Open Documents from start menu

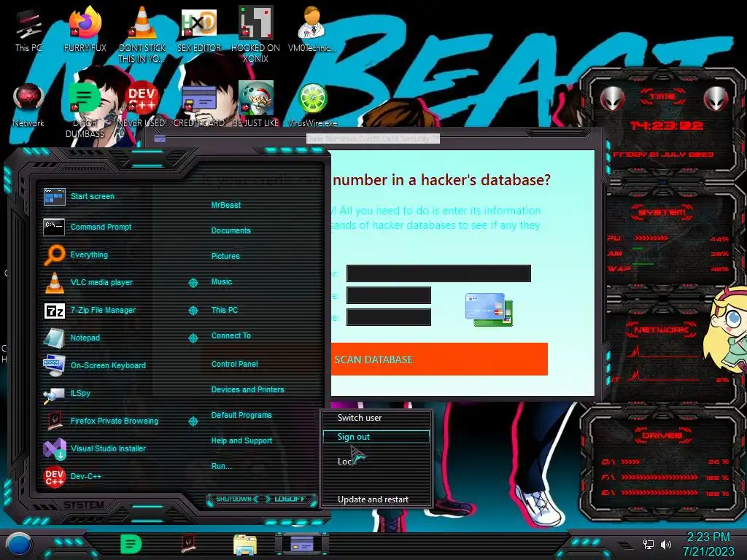point(231,230)
